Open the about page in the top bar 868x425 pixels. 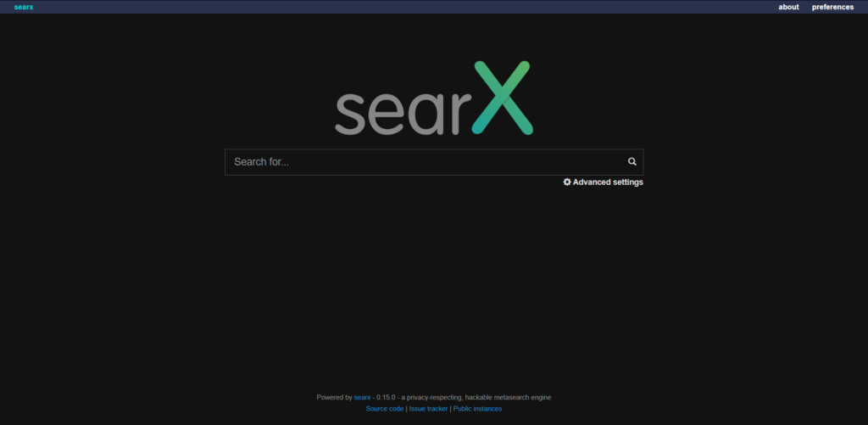coord(788,7)
